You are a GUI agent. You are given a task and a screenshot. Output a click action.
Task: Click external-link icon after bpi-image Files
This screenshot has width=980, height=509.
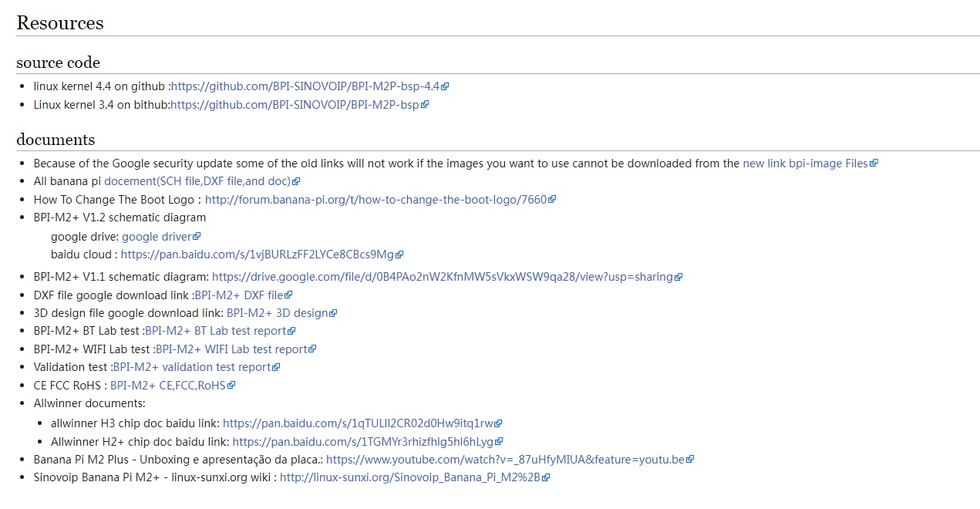[x=874, y=163]
